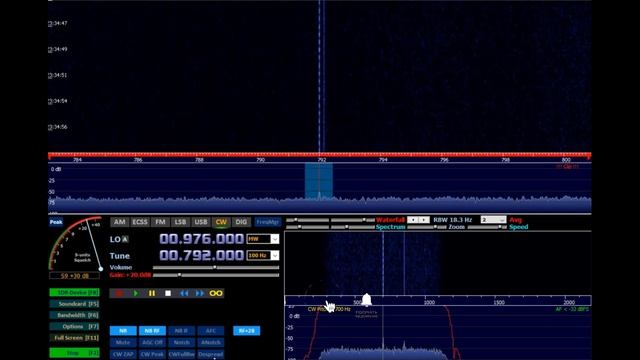Toggle the NR noise reduction button
640x360 pixels.
pos(123,331)
